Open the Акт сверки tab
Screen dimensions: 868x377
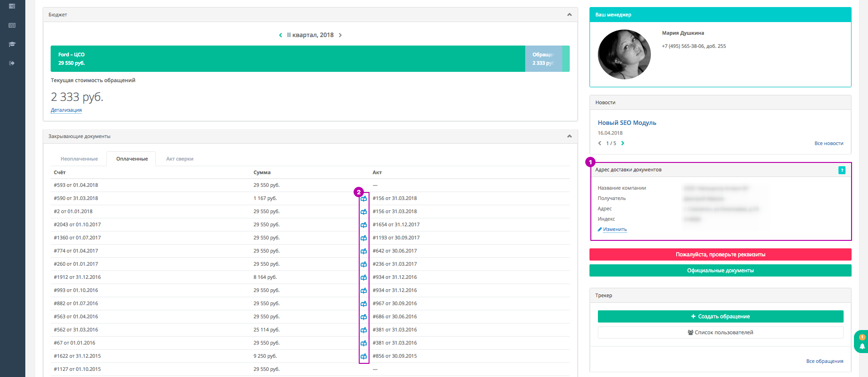180,159
